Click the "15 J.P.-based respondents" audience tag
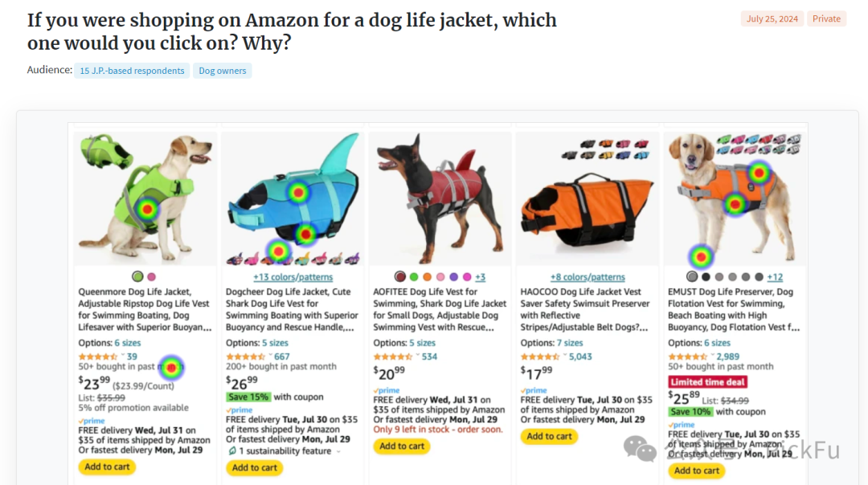This screenshot has height=485, width=868. (132, 71)
